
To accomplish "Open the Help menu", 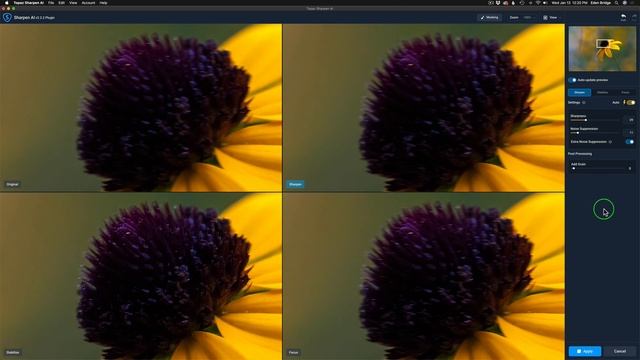I will [103, 3].
